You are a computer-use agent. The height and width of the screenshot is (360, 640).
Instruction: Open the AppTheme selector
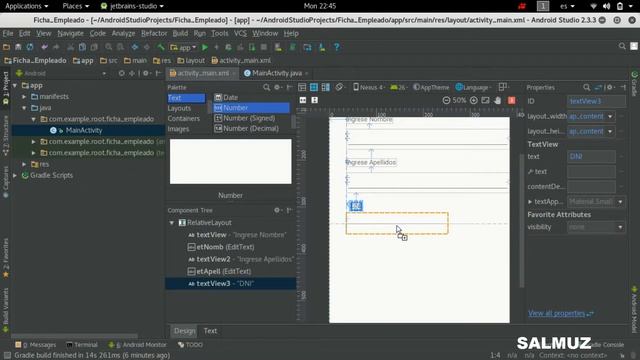(431, 87)
